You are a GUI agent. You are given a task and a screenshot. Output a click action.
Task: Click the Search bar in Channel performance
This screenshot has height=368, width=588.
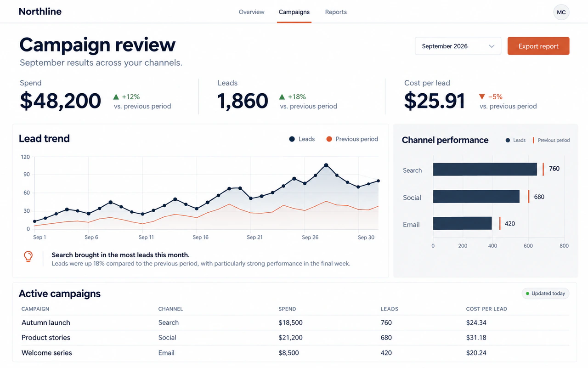485,169
